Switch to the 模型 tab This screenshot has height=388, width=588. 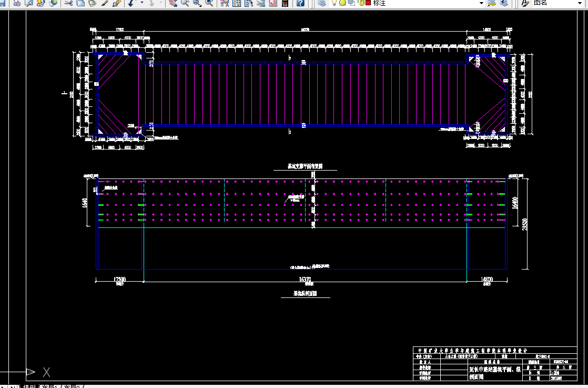(29, 386)
